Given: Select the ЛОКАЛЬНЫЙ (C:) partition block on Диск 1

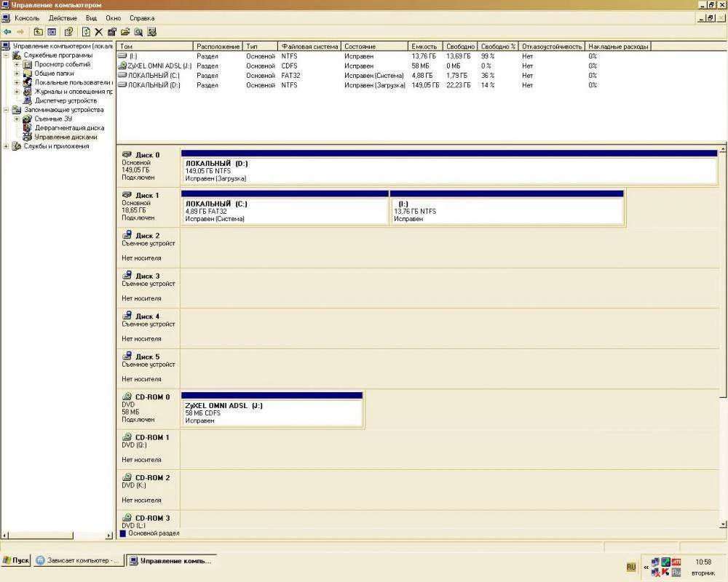Looking at the screenshot, I should click(x=285, y=207).
